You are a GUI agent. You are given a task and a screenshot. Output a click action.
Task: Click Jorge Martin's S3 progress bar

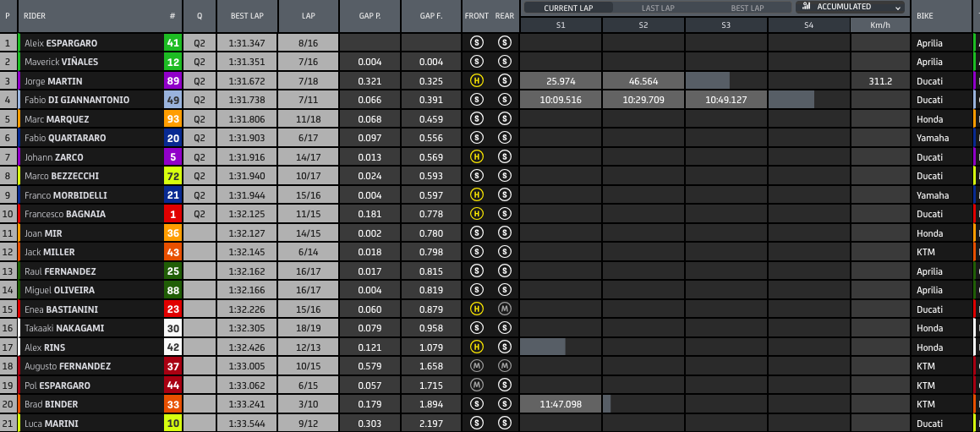tap(708, 80)
